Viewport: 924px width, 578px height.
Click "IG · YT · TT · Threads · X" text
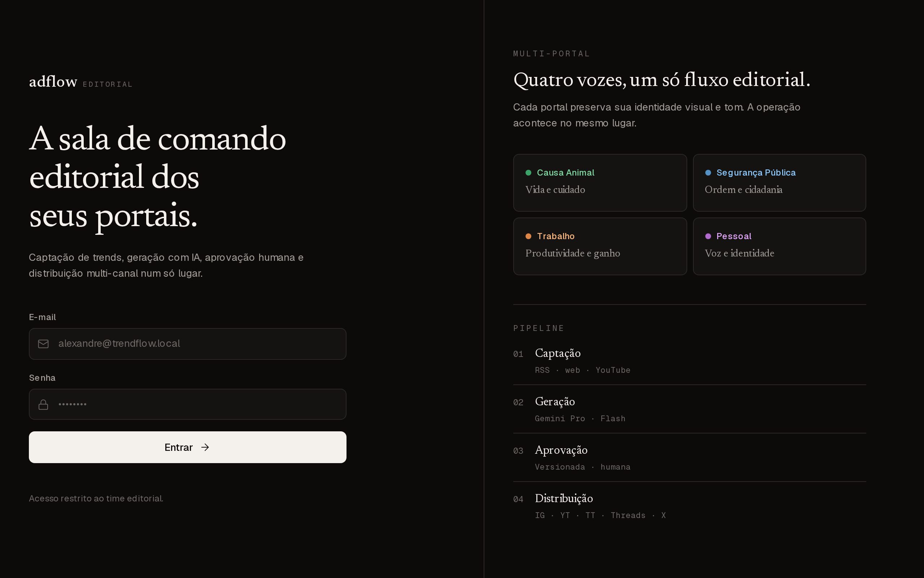click(600, 515)
